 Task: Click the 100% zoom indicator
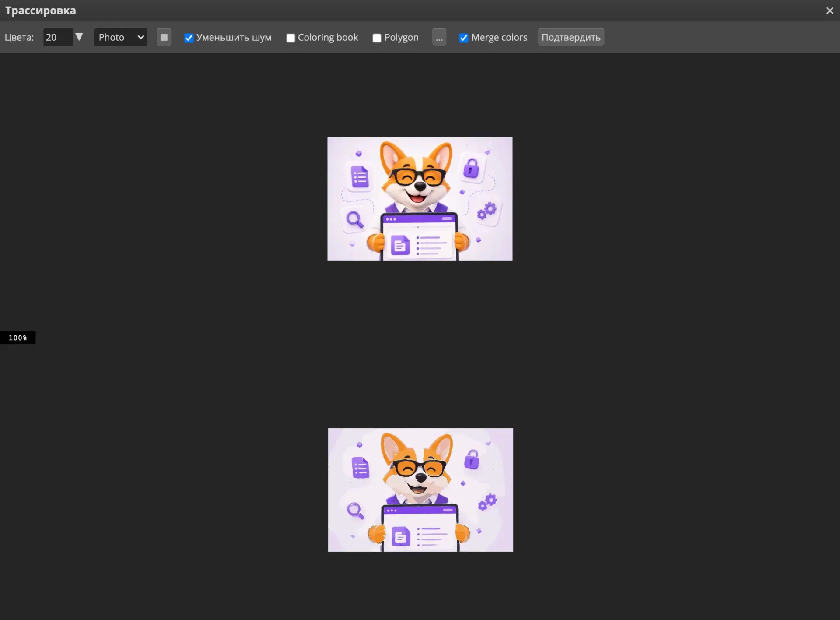tap(17, 338)
